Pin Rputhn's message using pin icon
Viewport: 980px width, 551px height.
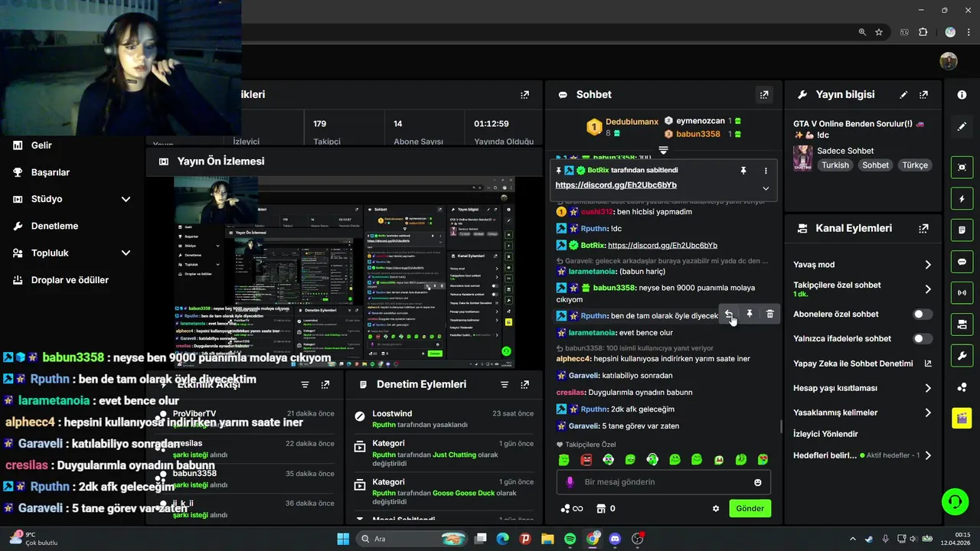coord(750,315)
